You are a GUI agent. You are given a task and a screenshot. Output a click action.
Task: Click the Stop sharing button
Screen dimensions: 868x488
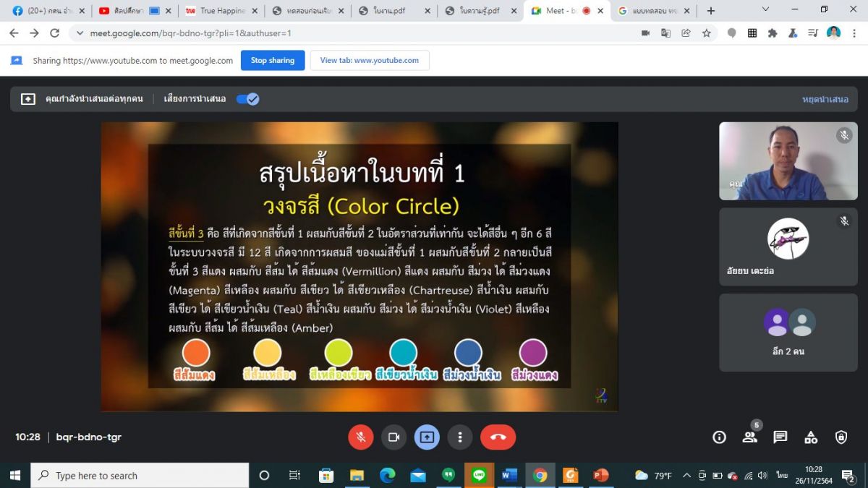tap(272, 61)
